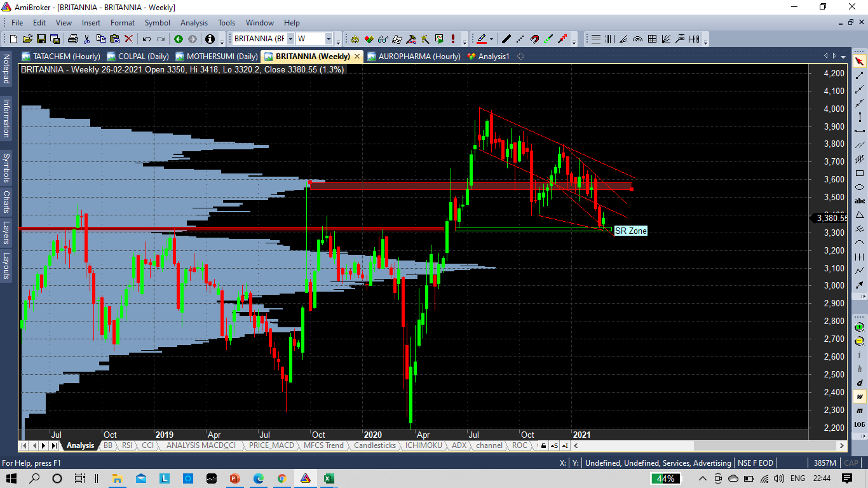Screen dimensions: 868x488
Task: Expand Fibonacci toolbar overflow options
Action: pyautogui.click(x=705, y=41)
